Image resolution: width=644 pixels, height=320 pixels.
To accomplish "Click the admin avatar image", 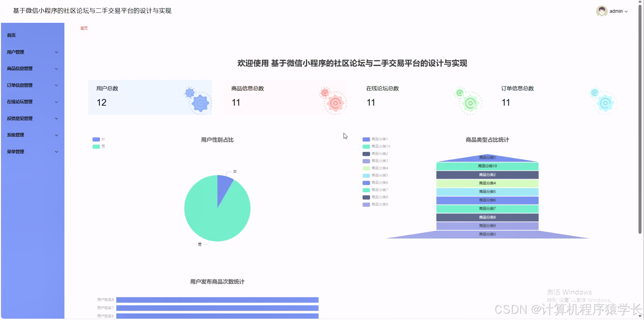I will [601, 11].
